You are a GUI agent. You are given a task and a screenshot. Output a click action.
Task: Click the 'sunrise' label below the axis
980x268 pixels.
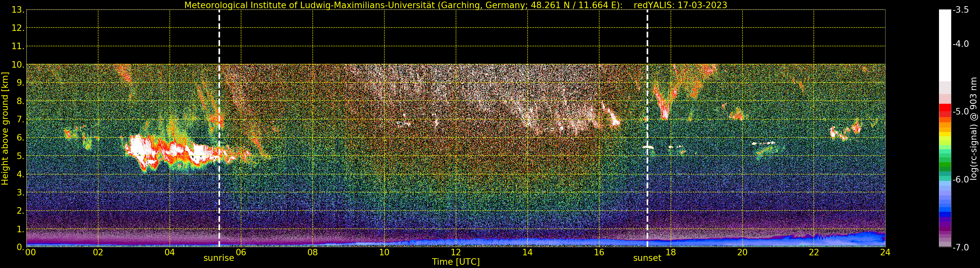(x=219, y=258)
